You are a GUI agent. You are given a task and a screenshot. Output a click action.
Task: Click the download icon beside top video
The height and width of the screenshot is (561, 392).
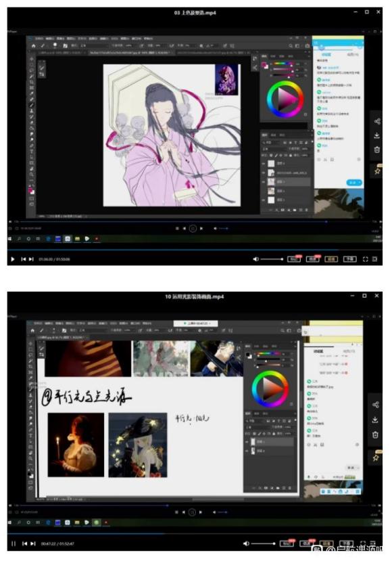377,135
